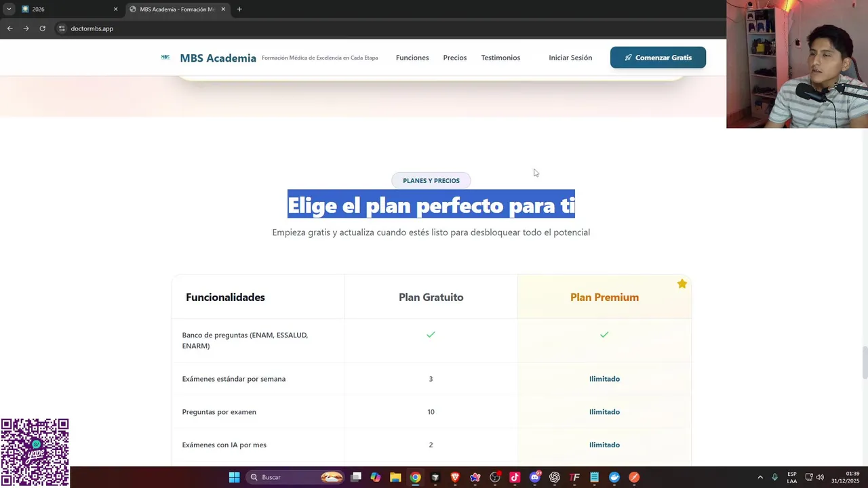Open the red TF app in the taskbar

pos(574,477)
